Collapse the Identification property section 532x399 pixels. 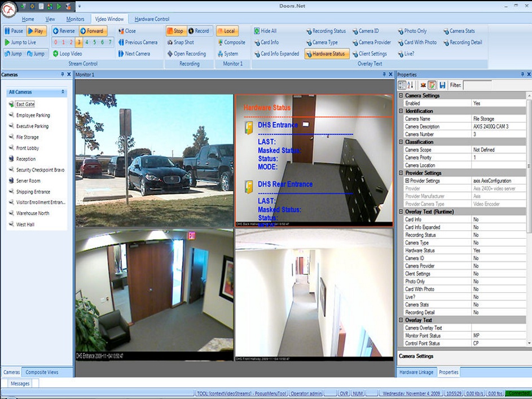(x=401, y=111)
